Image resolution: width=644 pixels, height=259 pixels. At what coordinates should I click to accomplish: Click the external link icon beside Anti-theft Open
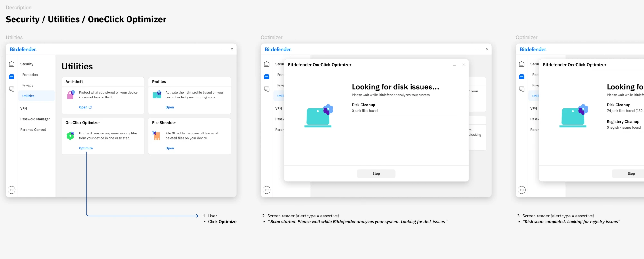[90, 107]
